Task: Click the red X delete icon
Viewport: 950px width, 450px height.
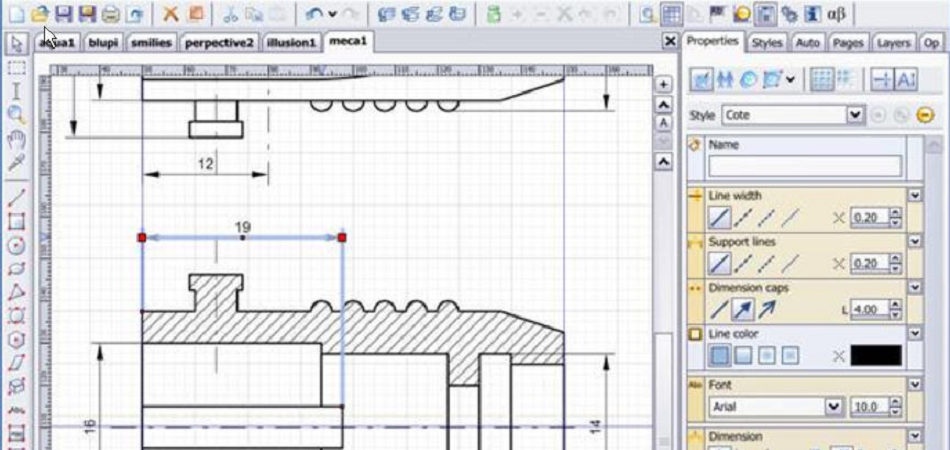Action: pyautogui.click(x=170, y=14)
